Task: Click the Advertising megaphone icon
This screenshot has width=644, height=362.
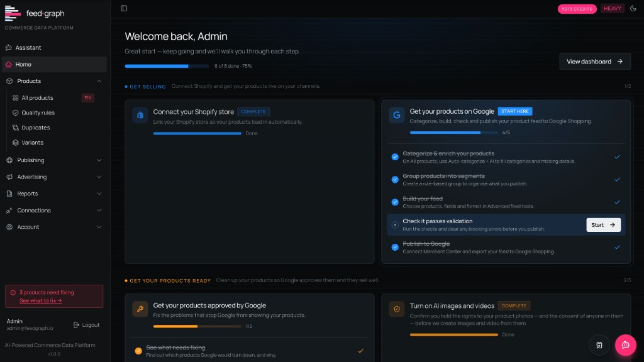Action: point(9,177)
